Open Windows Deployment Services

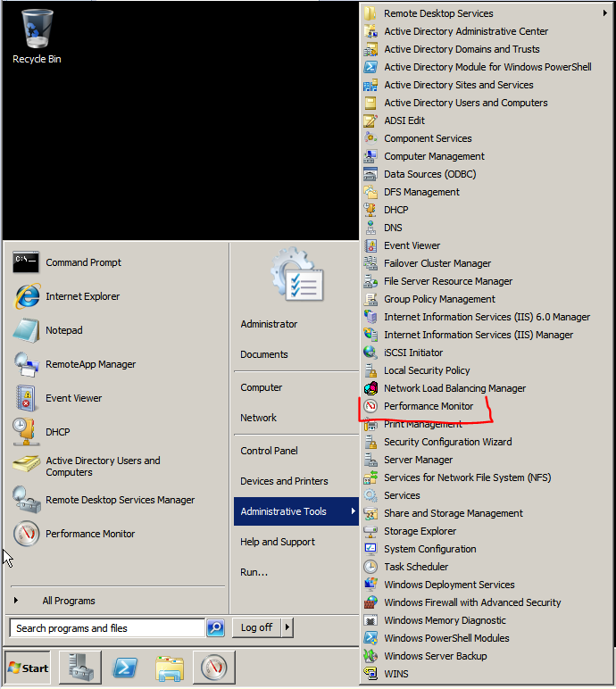[449, 585]
